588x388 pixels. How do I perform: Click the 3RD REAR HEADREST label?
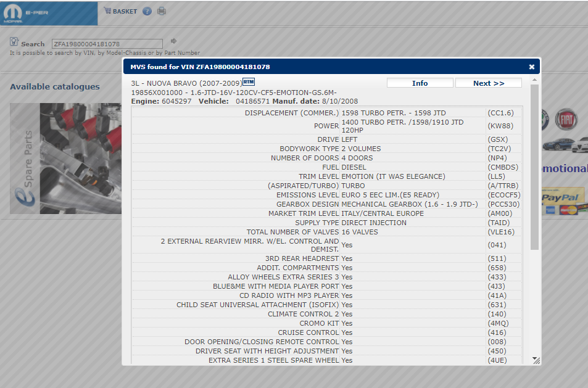pyautogui.click(x=302, y=258)
